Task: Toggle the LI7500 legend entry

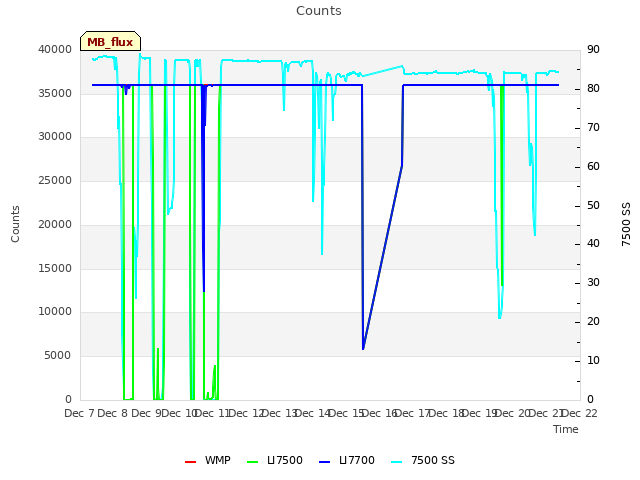Action: point(275,460)
